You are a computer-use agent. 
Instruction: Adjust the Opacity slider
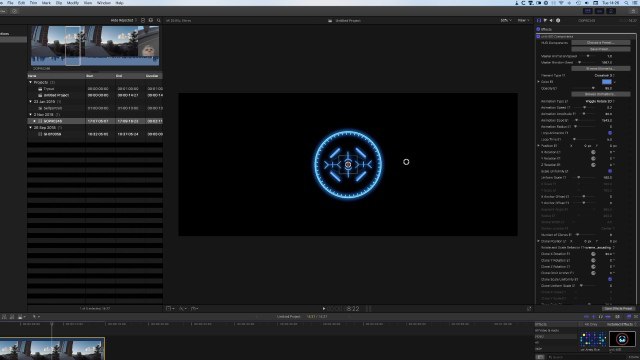593,88
